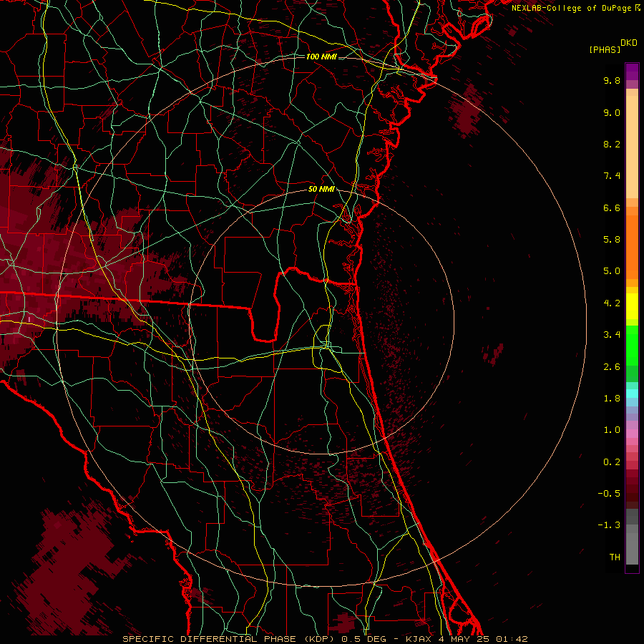Viewport: 644px width, 644px height.
Task: Click the 7.4 scale value
Action: tap(612, 176)
